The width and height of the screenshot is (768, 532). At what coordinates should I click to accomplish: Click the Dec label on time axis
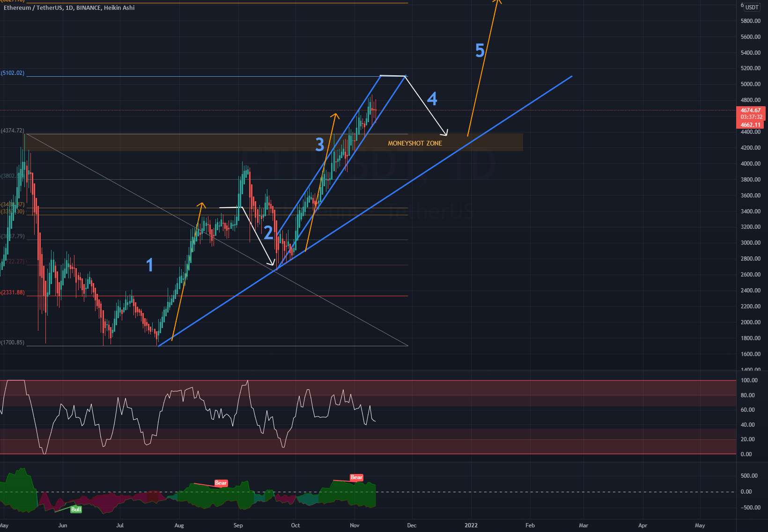click(x=412, y=525)
